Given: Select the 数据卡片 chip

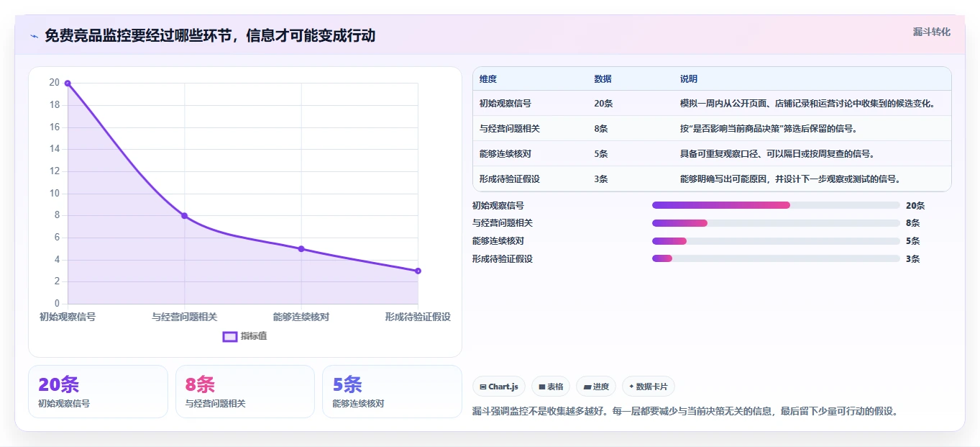Looking at the screenshot, I should [649, 387].
